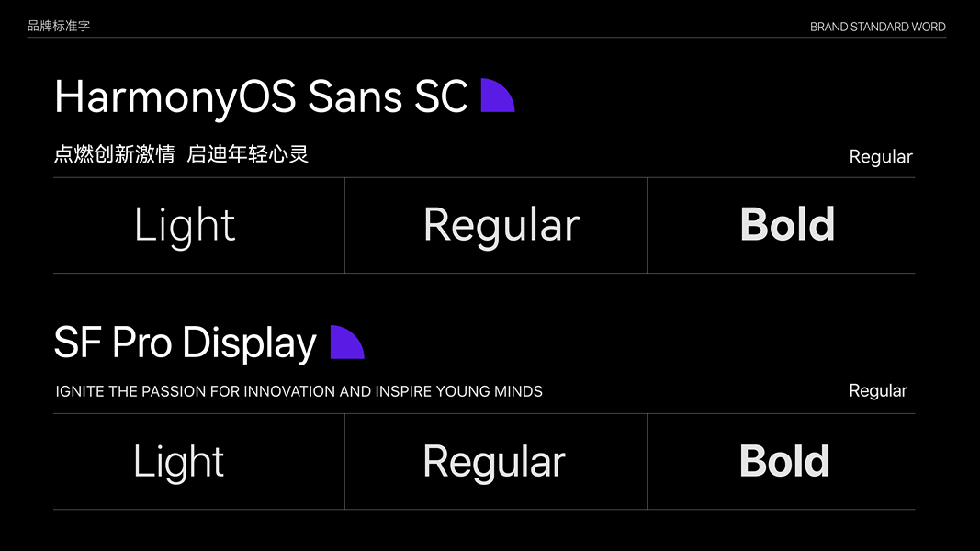980x551 pixels.
Task: Click the small Regular label beside the English tagline
Action: click(877, 391)
